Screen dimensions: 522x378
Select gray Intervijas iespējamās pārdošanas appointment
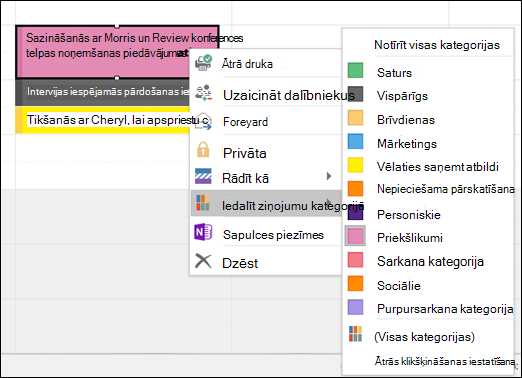point(103,92)
